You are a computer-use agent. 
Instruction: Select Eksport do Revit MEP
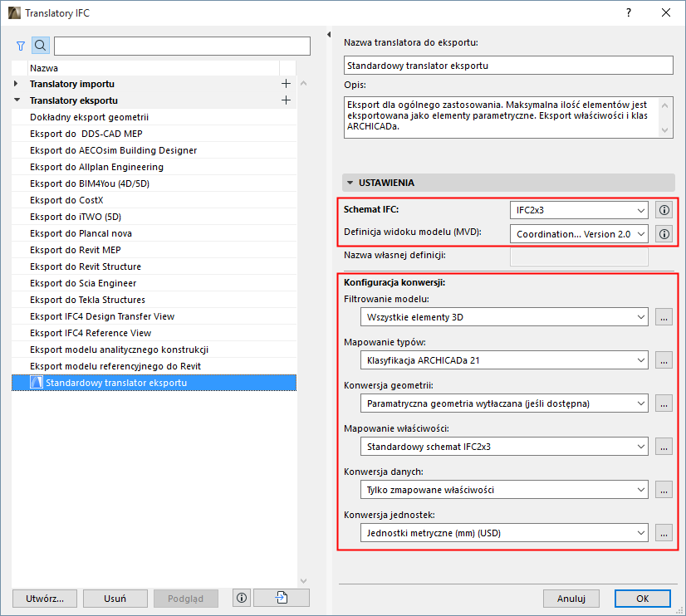[x=154, y=250]
